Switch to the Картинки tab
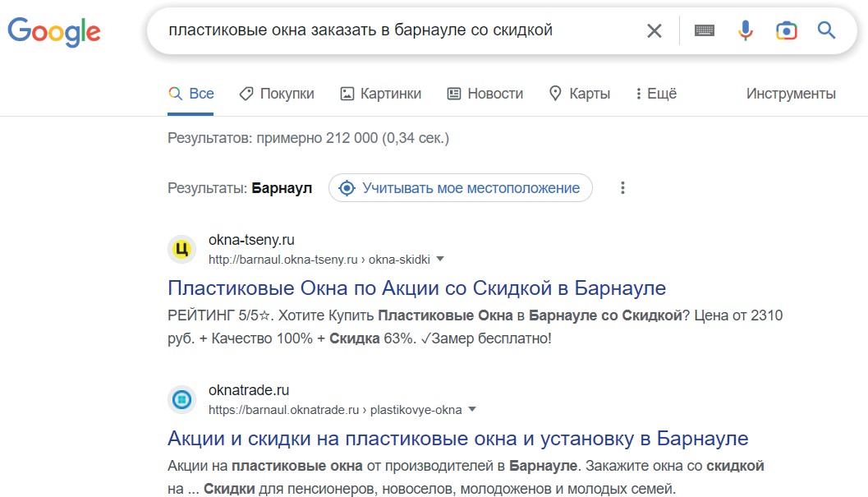 coord(380,94)
